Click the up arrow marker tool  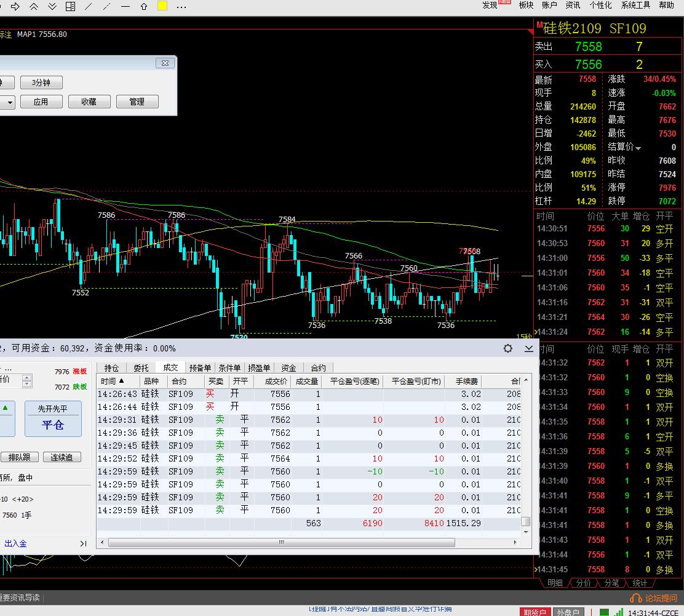[x=144, y=6]
